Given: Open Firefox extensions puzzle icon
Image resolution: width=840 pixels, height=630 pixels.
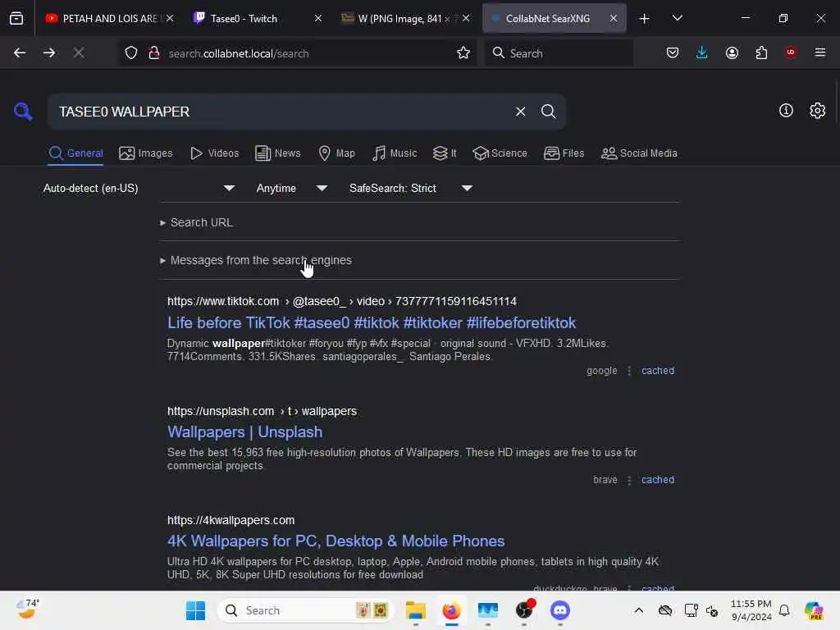Looking at the screenshot, I should 761,52.
